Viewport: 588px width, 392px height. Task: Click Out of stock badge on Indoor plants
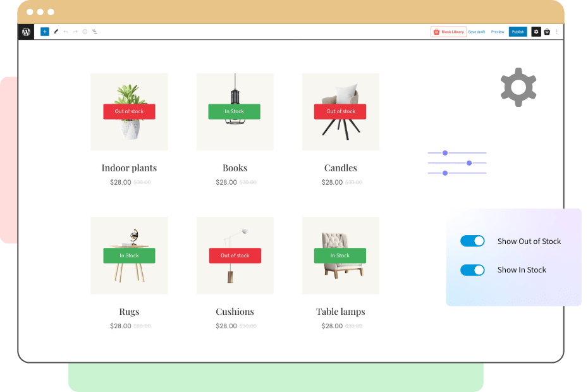pos(130,111)
